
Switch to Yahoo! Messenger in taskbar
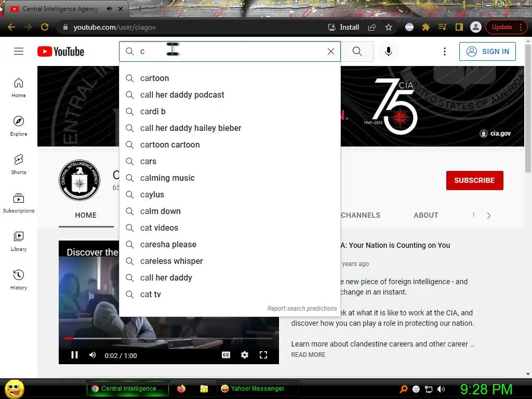258,389
